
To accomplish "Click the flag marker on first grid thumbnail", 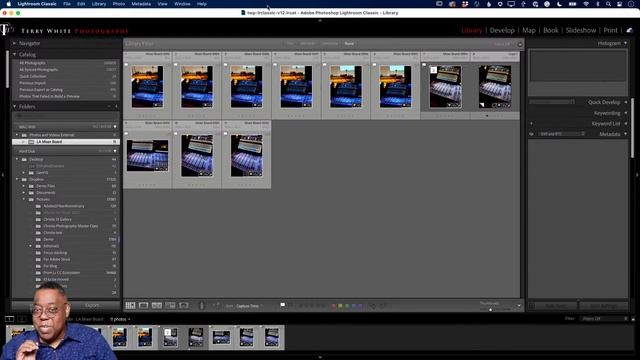I will 126,65.
